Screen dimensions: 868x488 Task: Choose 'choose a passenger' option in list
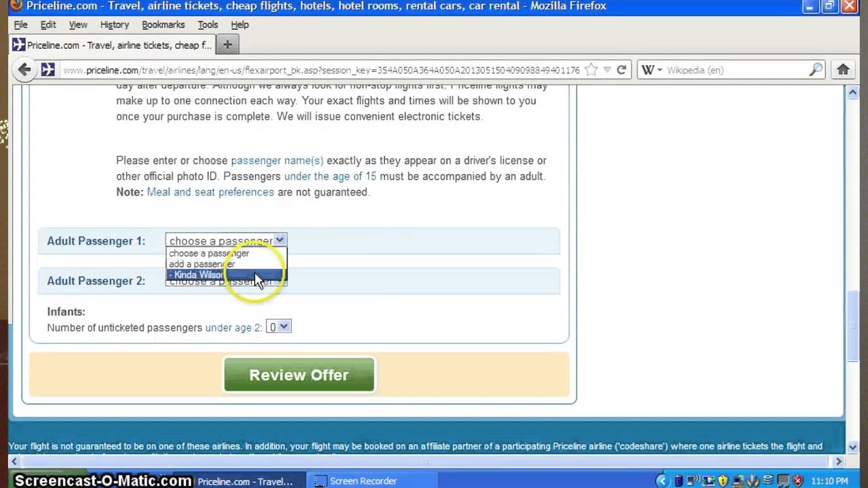point(226,253)
